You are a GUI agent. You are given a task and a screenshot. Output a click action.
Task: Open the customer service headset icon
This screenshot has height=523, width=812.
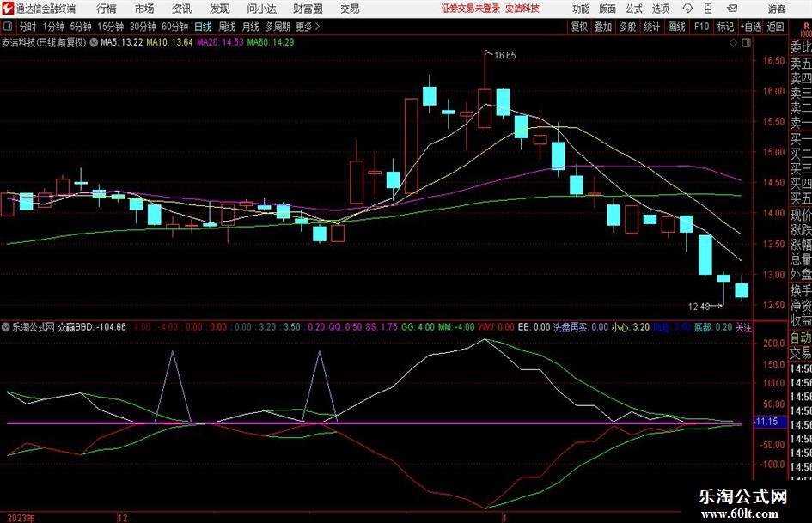click(x=687, y=9)
